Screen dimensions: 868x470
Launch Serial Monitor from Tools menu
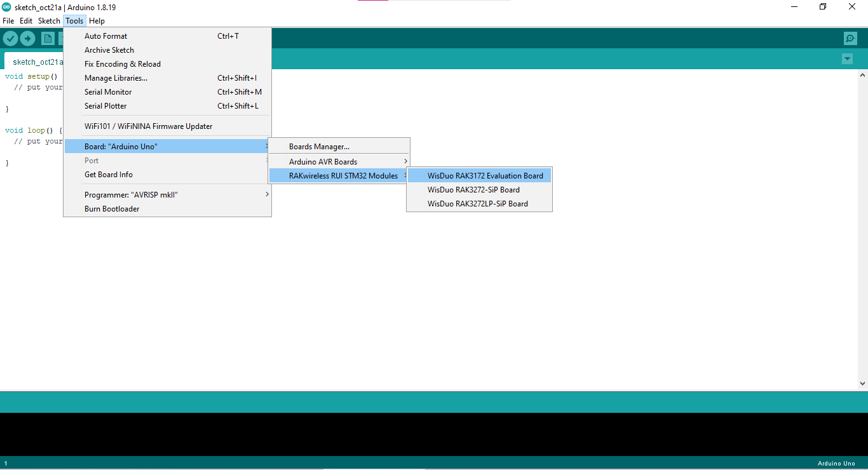click(x=168, y=92)
